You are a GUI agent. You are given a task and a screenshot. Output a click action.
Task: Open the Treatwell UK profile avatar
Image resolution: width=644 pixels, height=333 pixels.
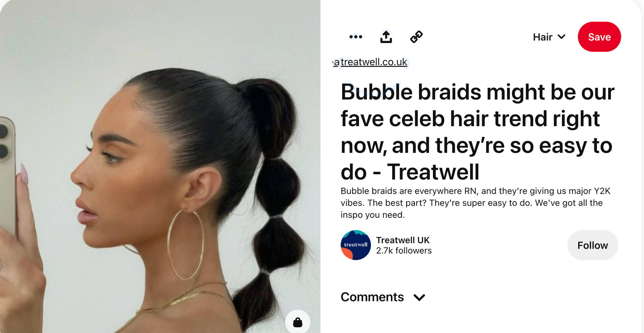coord(356,245)
